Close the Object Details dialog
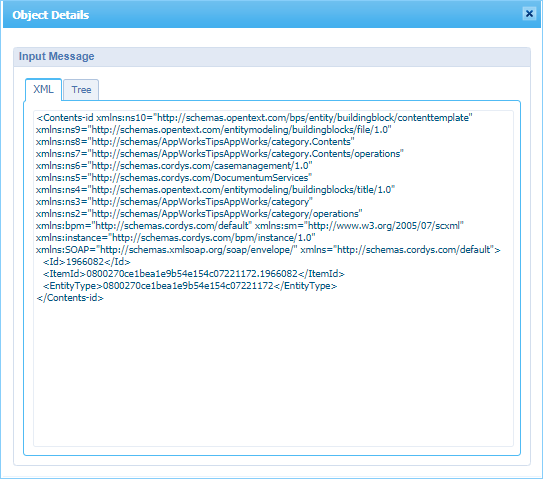543x479 pixels. 529,14
